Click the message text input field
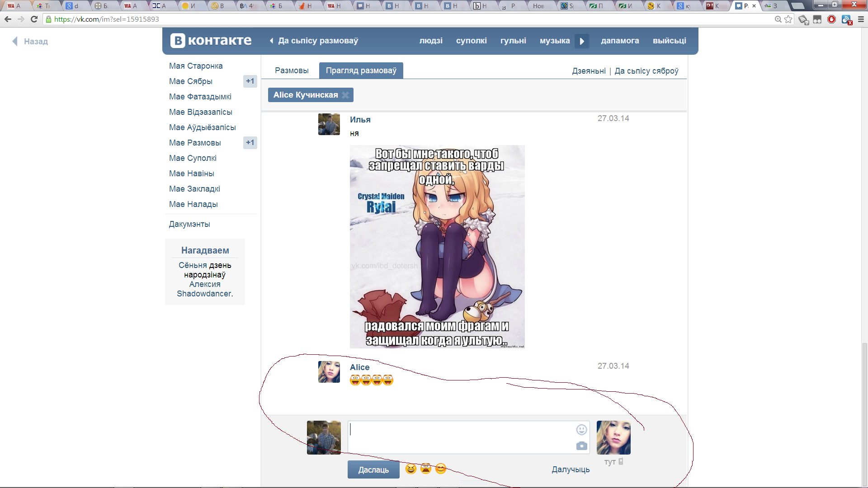The height and width of the screenshot is (488, 868). 461,437
